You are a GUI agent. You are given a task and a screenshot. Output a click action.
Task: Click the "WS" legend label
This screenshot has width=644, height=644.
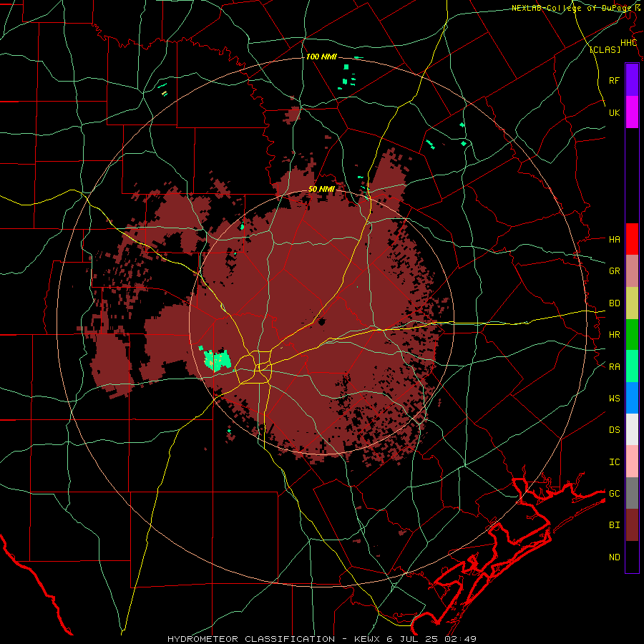coord(614,398)
